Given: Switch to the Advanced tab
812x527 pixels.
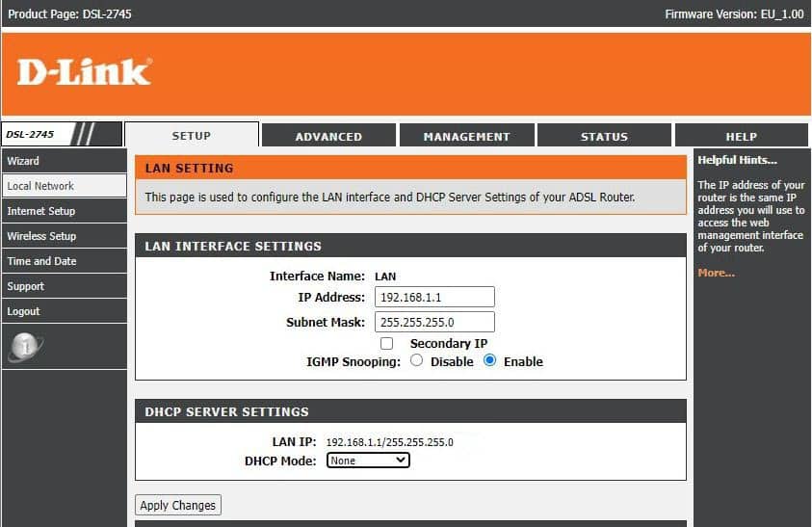Looking at the screenshot, I should 328,136.
